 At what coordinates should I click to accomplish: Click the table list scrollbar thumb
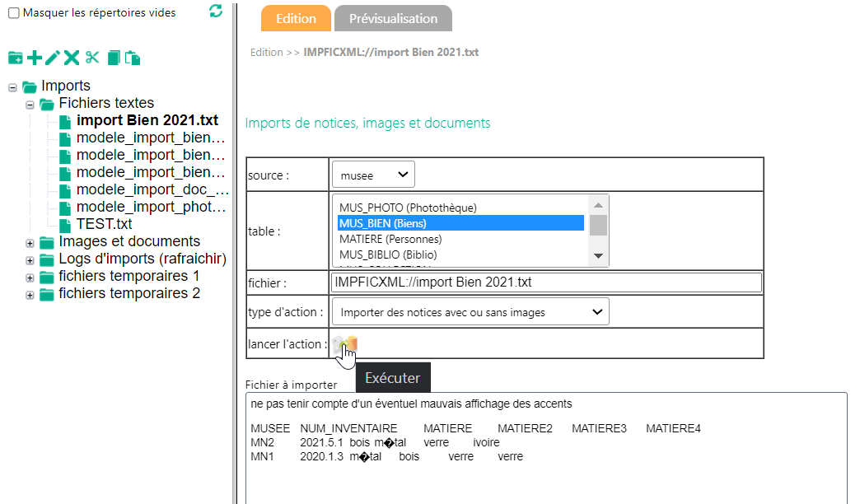(598, 225)
